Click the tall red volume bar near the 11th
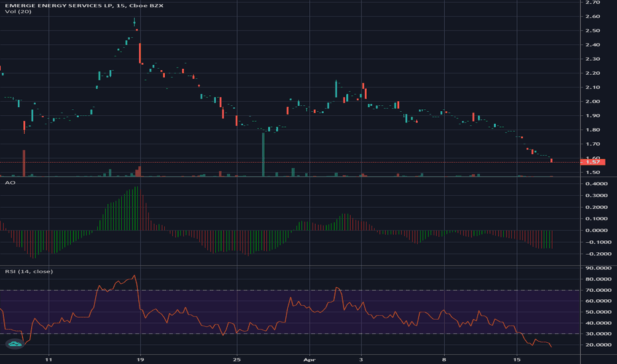 point(24,163)
